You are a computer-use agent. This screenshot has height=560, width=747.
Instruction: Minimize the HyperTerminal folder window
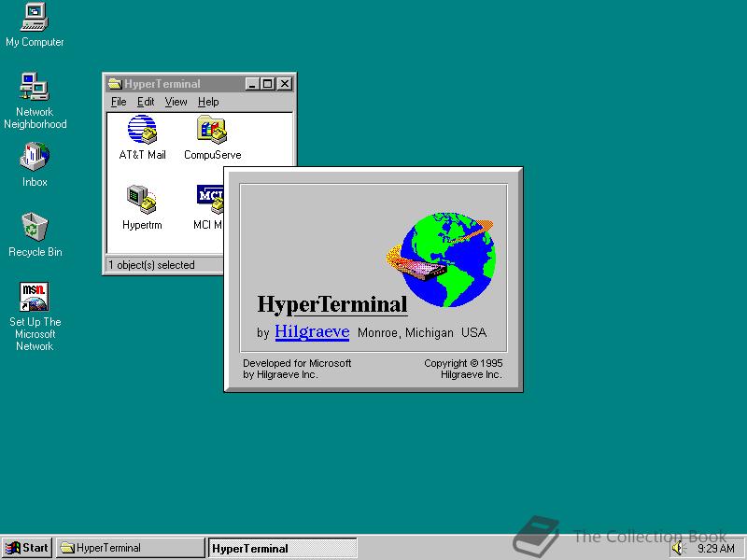pyautogui.click(x=252, y=84)
